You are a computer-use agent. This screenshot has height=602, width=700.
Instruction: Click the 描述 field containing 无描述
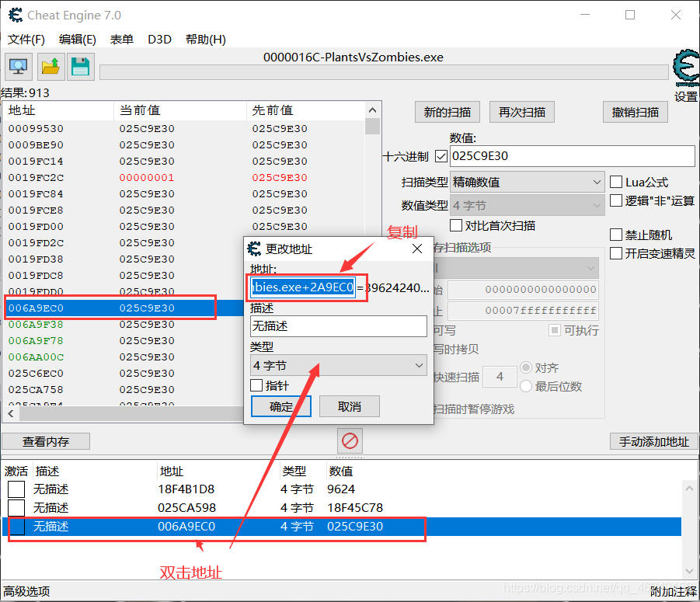(x=339, y=326)
